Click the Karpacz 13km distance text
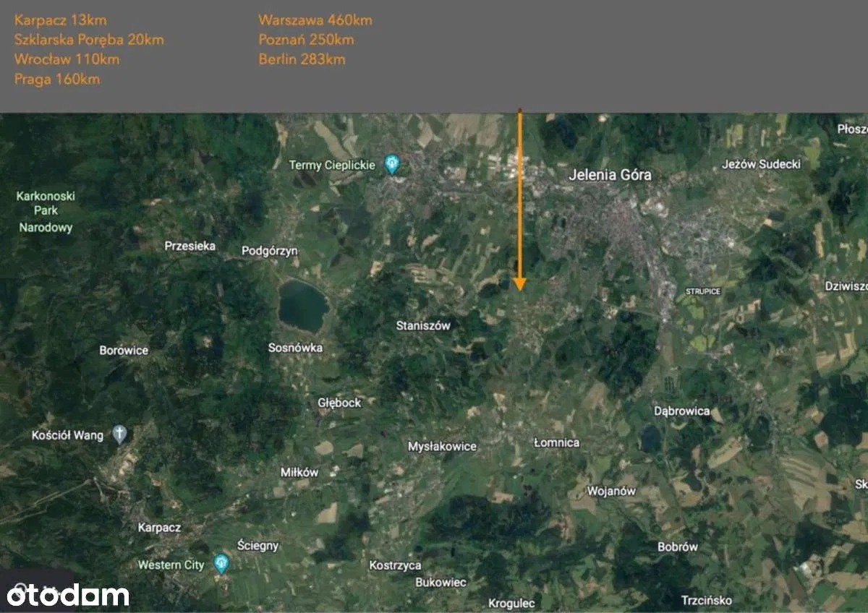 click(60, 20)
